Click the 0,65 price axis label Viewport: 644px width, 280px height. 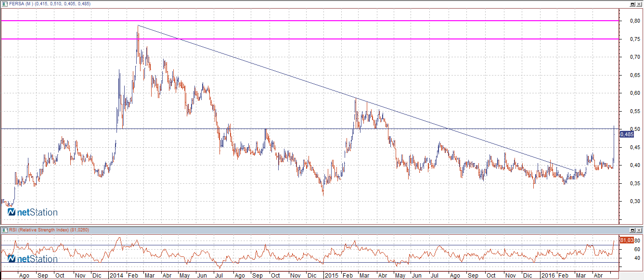[x=629, y=75]
